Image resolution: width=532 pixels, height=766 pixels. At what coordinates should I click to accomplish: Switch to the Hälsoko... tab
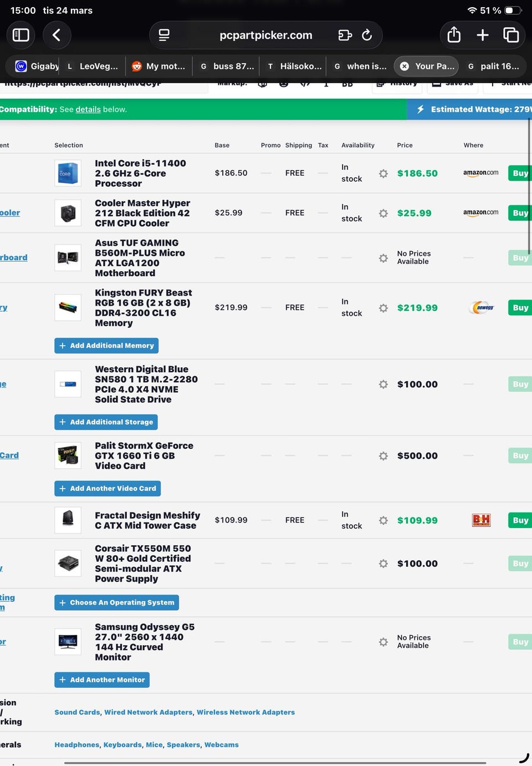[x=293, y=66]
